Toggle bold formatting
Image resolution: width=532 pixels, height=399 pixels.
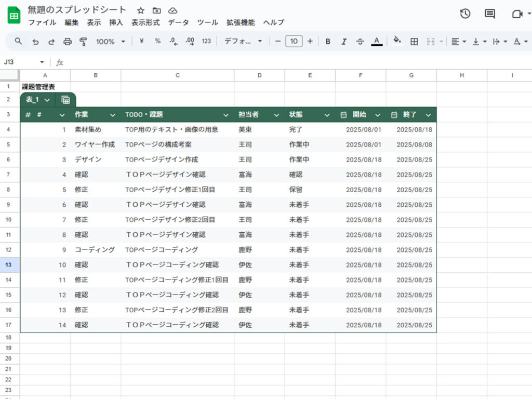point(328,42)
